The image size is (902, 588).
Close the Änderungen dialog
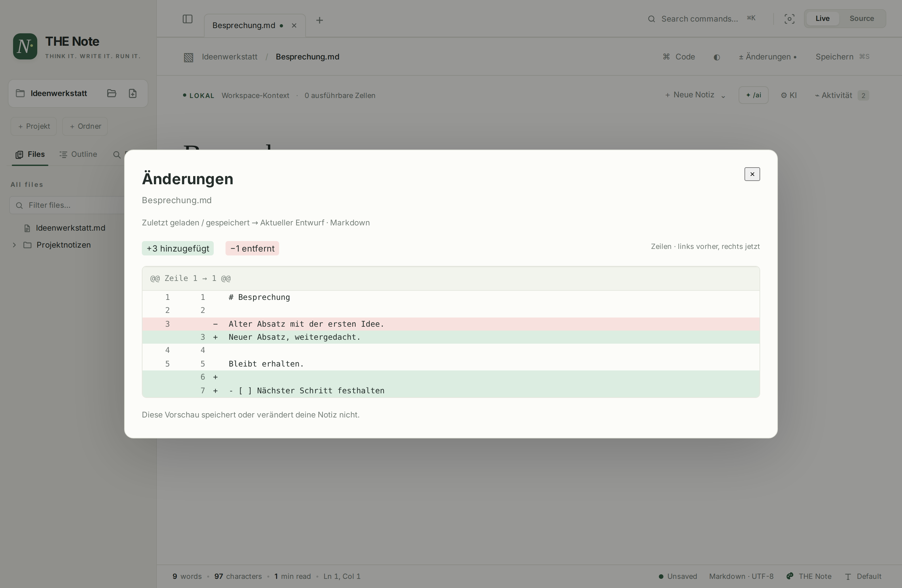pos(752,174)
